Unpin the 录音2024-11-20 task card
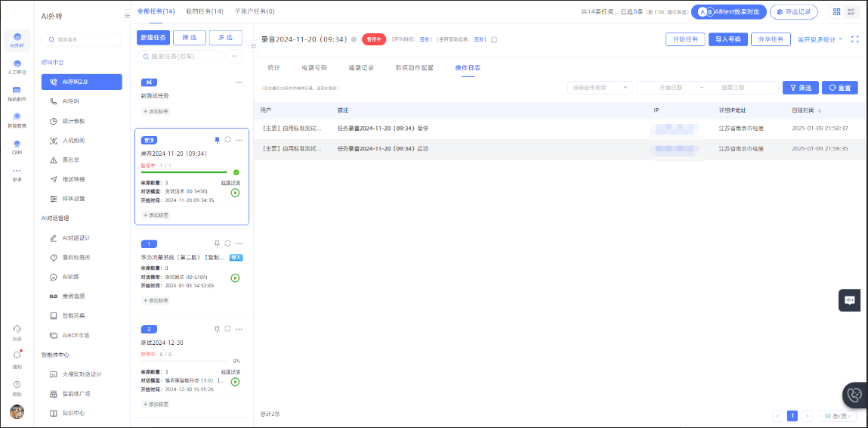 pos(217,140)
